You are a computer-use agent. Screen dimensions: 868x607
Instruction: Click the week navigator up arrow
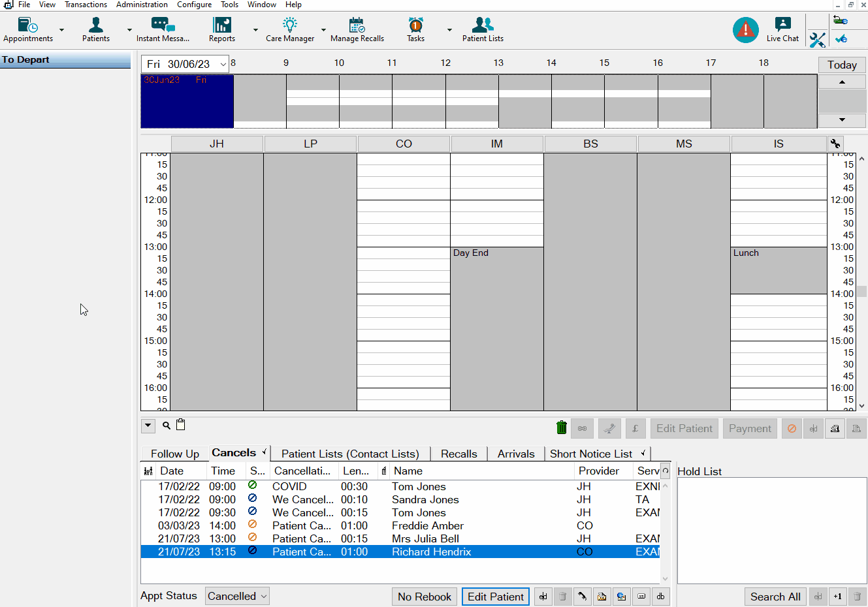coord(842,82)
